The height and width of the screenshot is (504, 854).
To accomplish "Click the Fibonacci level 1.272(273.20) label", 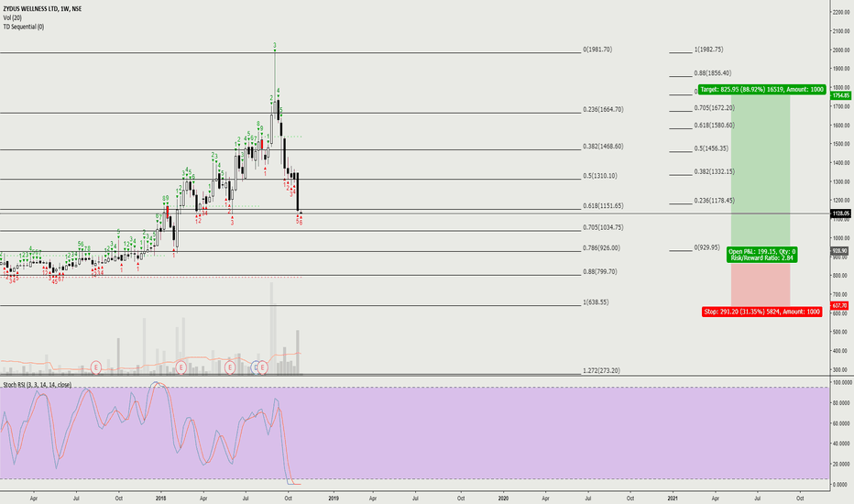I will (x=601, y=370).
